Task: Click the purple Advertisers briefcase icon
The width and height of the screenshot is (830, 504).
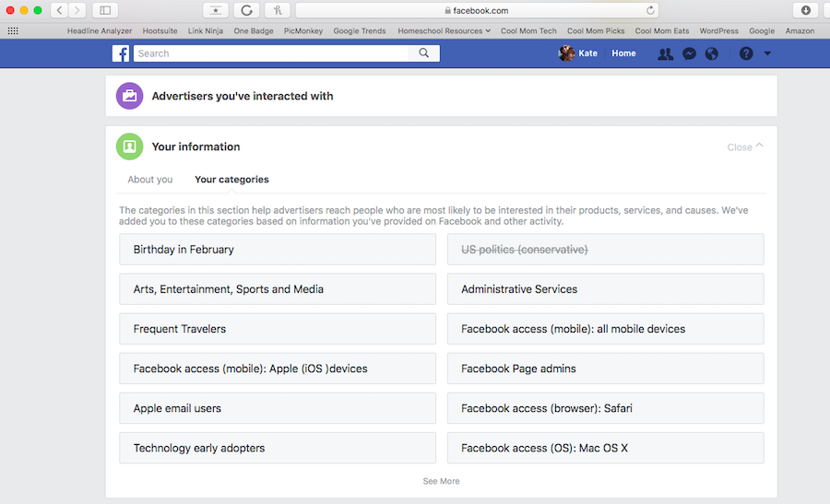Action: coord(130,96)
